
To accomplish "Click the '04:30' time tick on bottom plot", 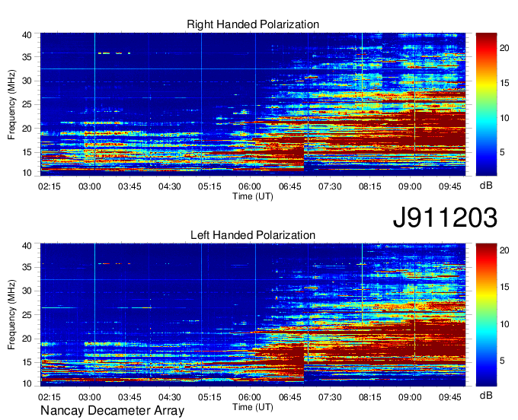I will tap(169, 397).
